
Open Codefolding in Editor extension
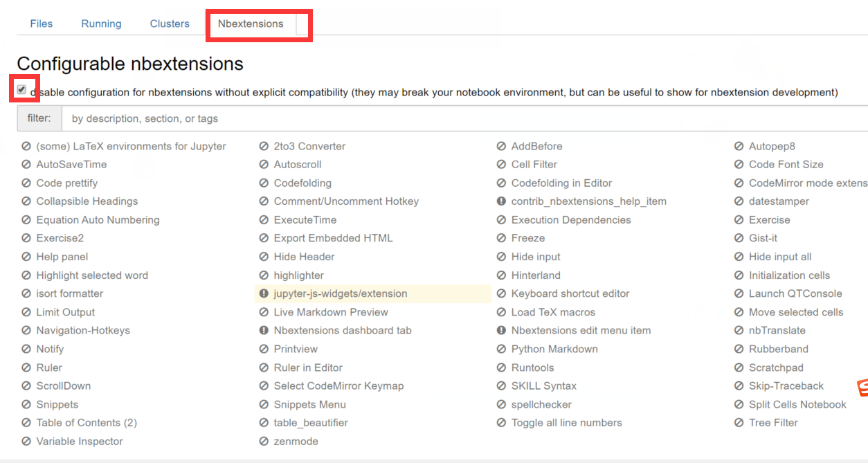tap(561, 183)
